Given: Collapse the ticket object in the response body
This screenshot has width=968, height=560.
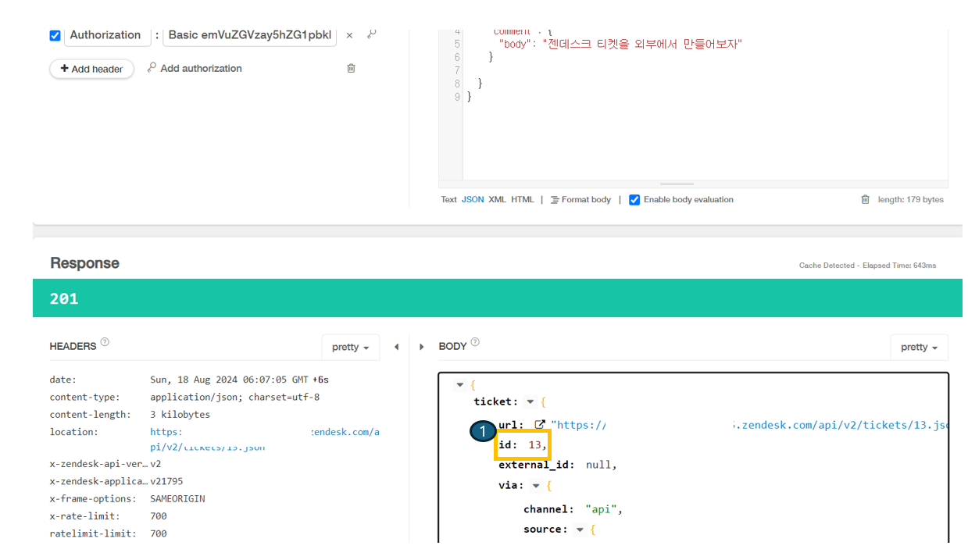Looking at the screenshot, I should coord(529,401).
